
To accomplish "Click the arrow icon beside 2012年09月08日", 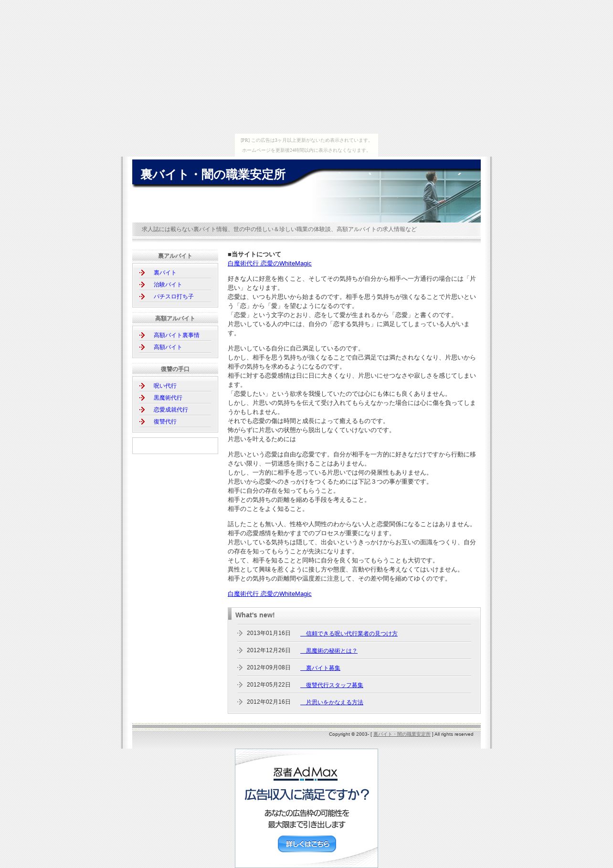I will click(x=240, y=667).
